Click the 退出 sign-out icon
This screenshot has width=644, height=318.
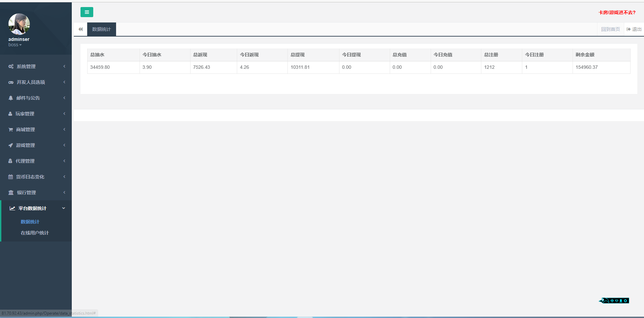click(x=629, y=29)
